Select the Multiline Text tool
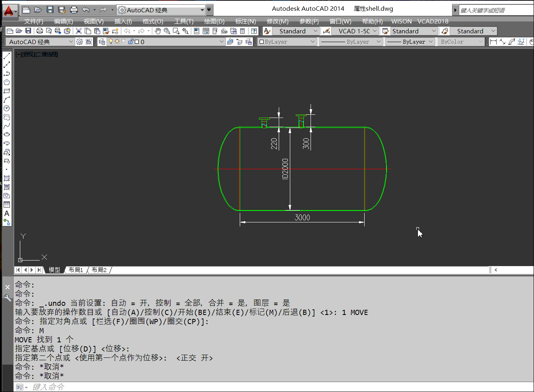534x392 pixels. 7,213
